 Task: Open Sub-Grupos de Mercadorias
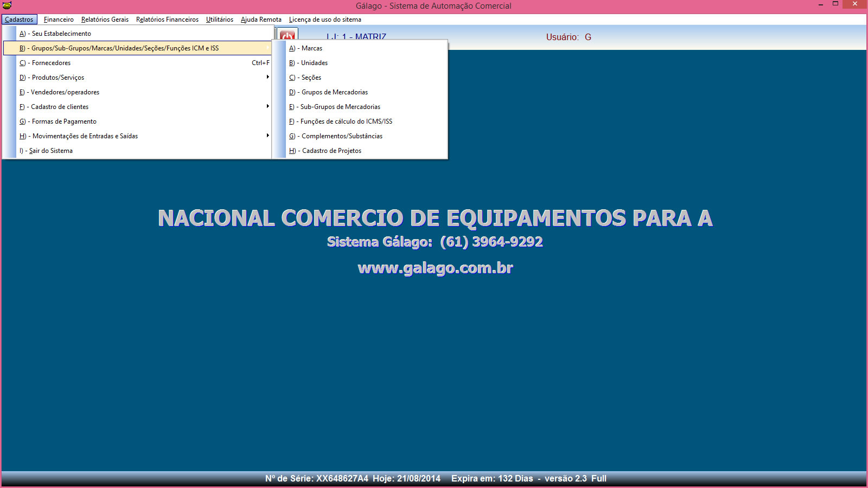coord(360,107)
